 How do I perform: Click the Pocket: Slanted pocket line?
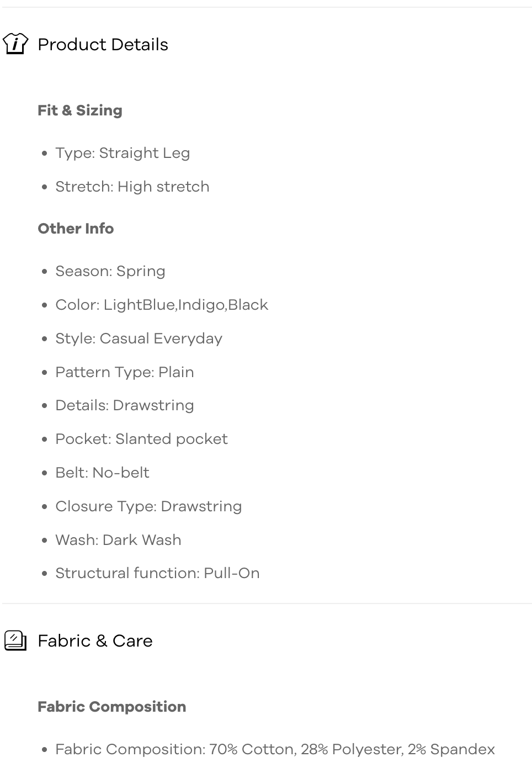pos(141,439)
